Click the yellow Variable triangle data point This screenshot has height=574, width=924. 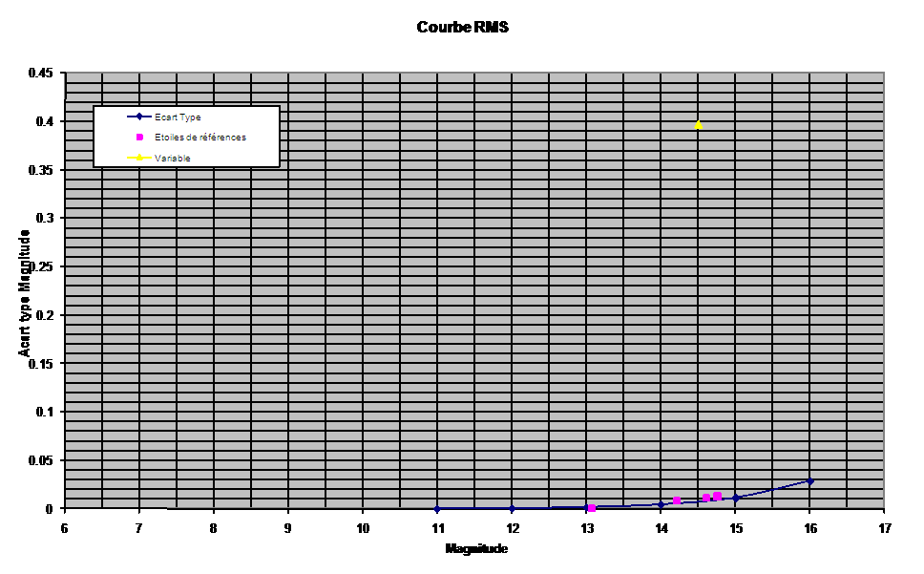pos(699,125)
